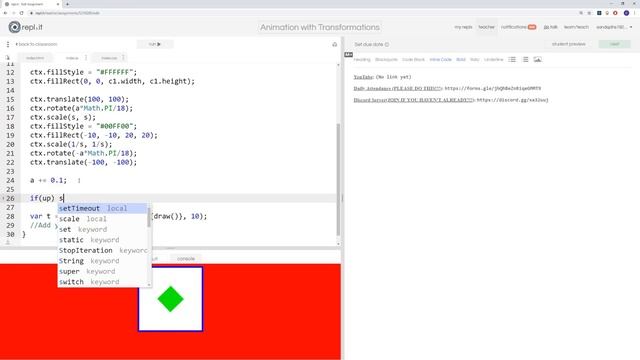Open the console tab
The image size is (640, 360).
(186, 259)
